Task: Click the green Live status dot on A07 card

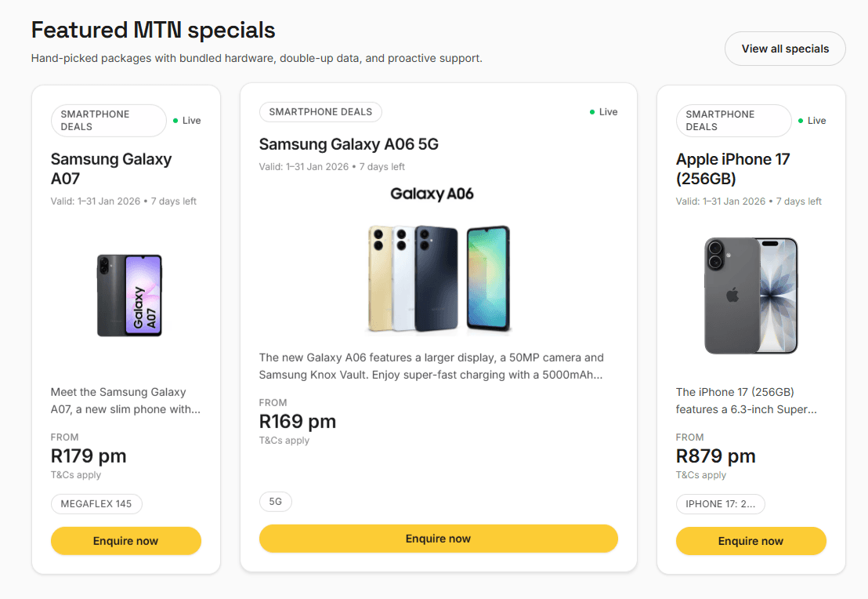Action: pos(175,121)
